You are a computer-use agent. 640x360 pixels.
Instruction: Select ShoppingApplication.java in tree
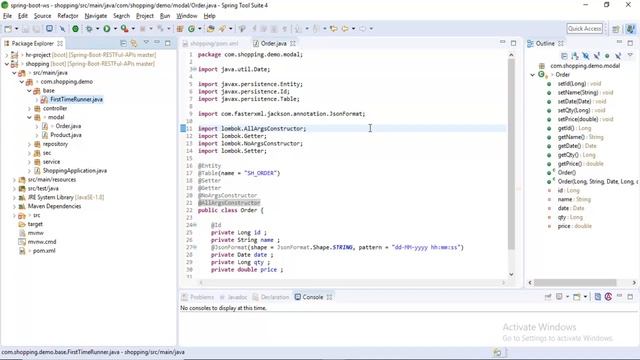tap(75, 171)
